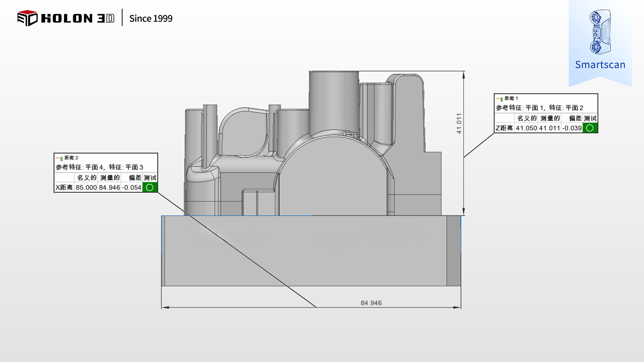The image size is (644, 362).
Task: Click deviation value -0.054 in 距离 2 table
Action: pos(131,187)
